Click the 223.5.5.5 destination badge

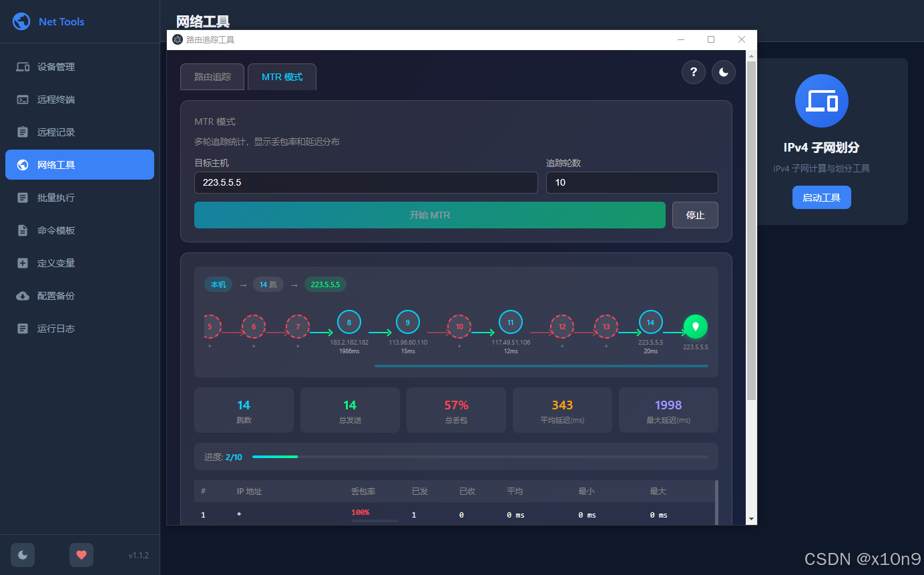325,284
